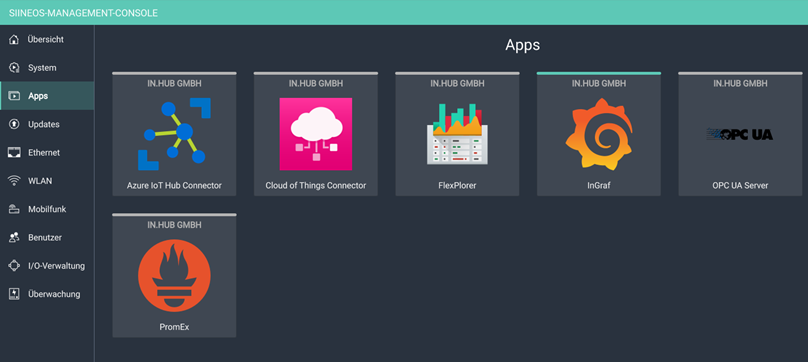Open the pink Cloud of Things logo
808x362 pixels.
click(x=316, y=134)
